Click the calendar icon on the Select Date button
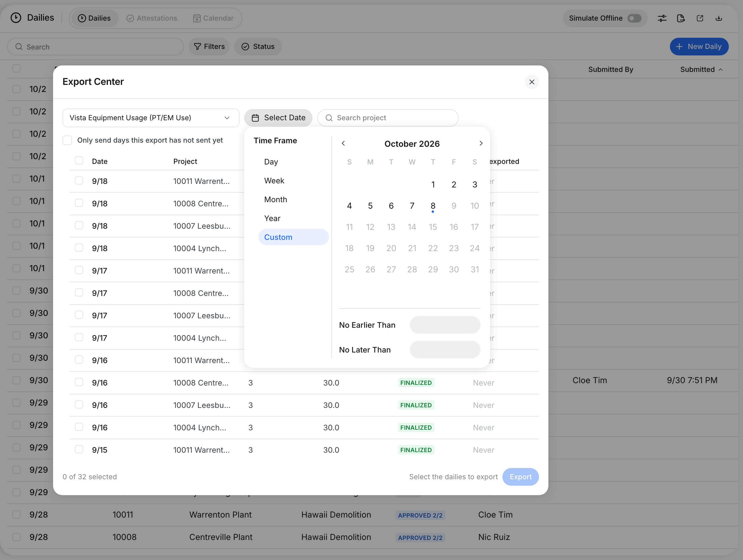The image size is (743, 560). point(255,118)
